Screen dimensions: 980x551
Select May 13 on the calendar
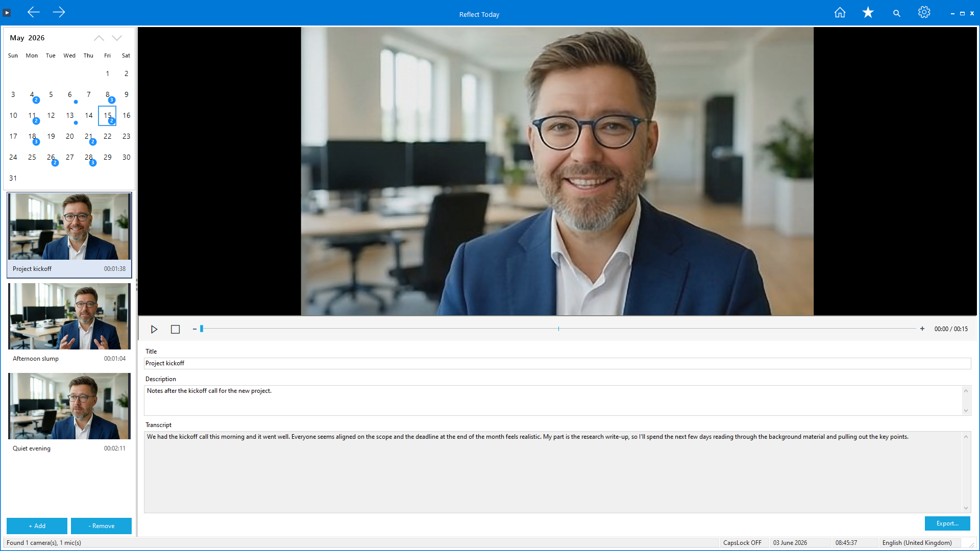tap(69, 116)
